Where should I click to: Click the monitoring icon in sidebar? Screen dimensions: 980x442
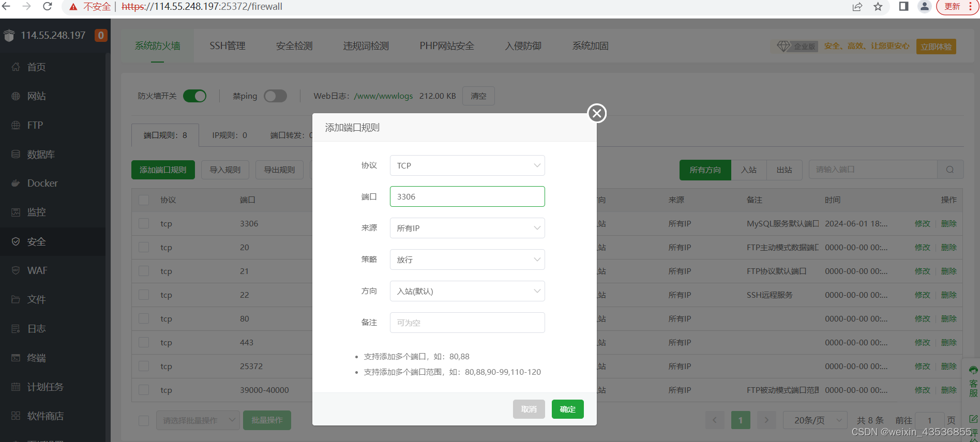coord(16,212)
